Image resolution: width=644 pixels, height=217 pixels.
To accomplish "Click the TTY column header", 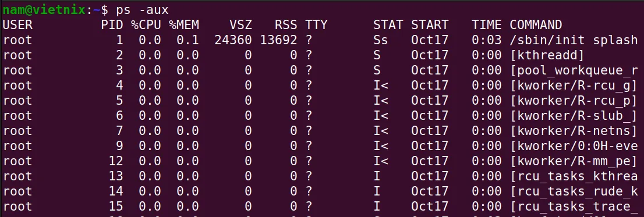I will (316, 25).
